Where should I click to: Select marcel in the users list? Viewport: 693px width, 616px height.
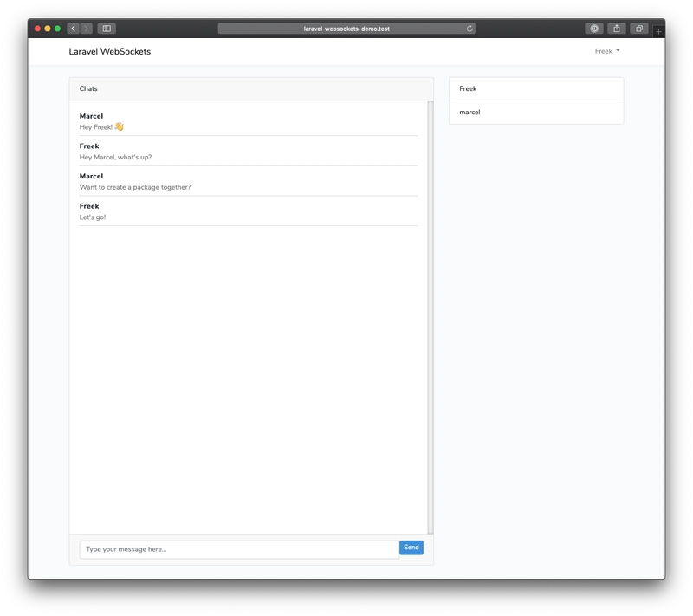click(535, 113)
